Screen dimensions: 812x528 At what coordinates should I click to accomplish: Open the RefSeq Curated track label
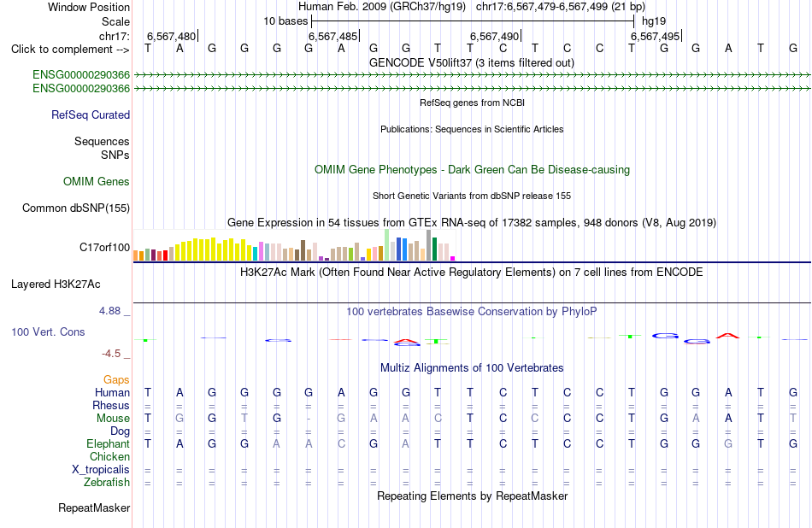point(91,115)
